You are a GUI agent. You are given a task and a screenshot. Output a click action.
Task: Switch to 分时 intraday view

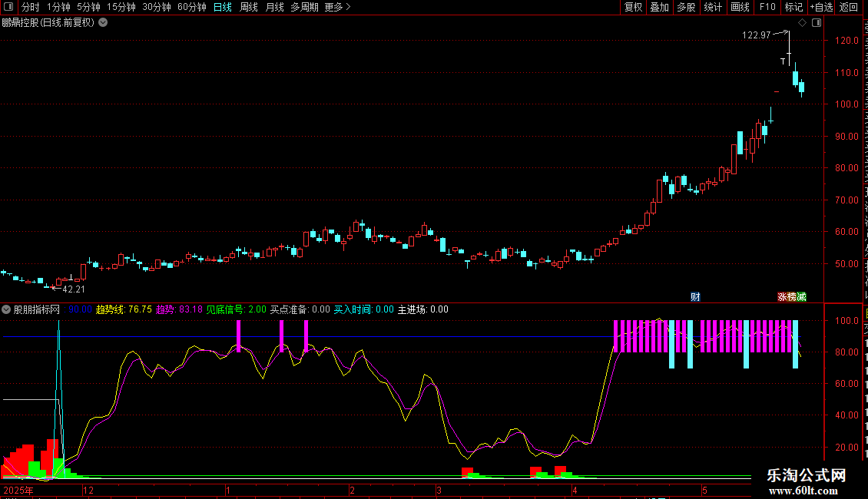point(31,7)
